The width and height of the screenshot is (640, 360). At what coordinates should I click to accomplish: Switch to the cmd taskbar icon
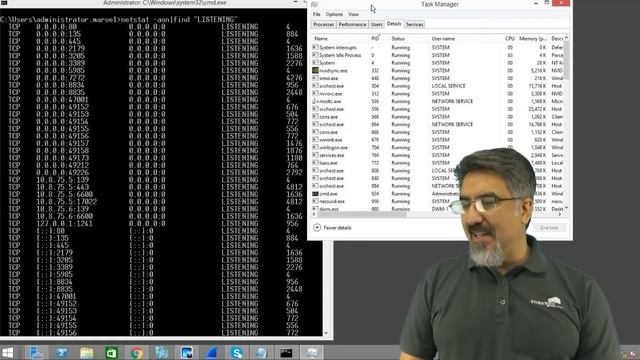(287, 352)
